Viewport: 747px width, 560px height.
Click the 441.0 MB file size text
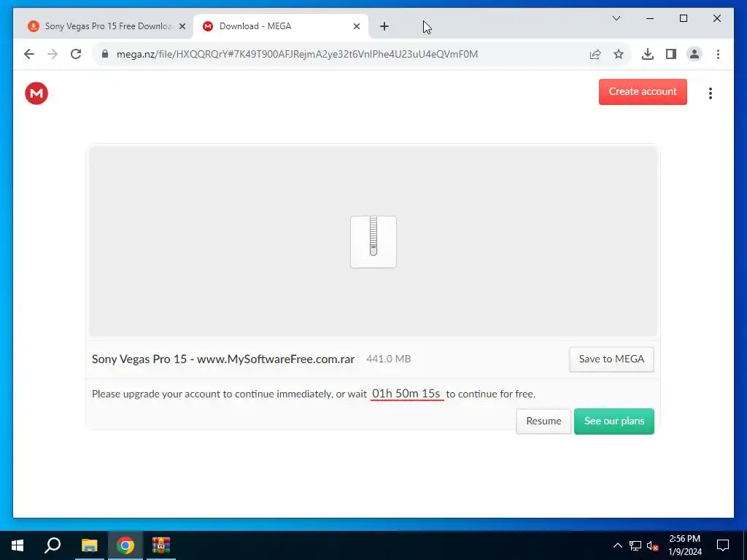[x=388, y=359]
